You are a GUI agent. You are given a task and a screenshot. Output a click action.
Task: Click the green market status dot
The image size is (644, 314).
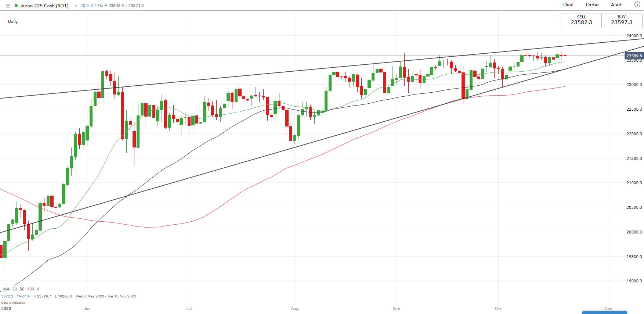(x=16, y=6)
